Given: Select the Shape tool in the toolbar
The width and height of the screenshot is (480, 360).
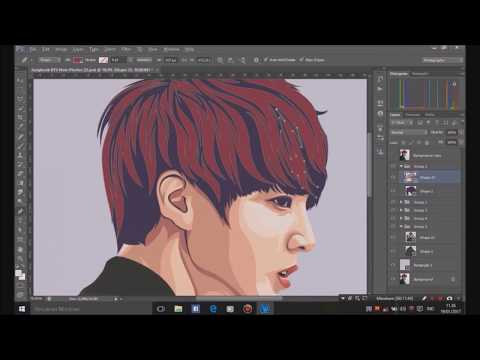Looking at the screenshot, I should 20,239.
